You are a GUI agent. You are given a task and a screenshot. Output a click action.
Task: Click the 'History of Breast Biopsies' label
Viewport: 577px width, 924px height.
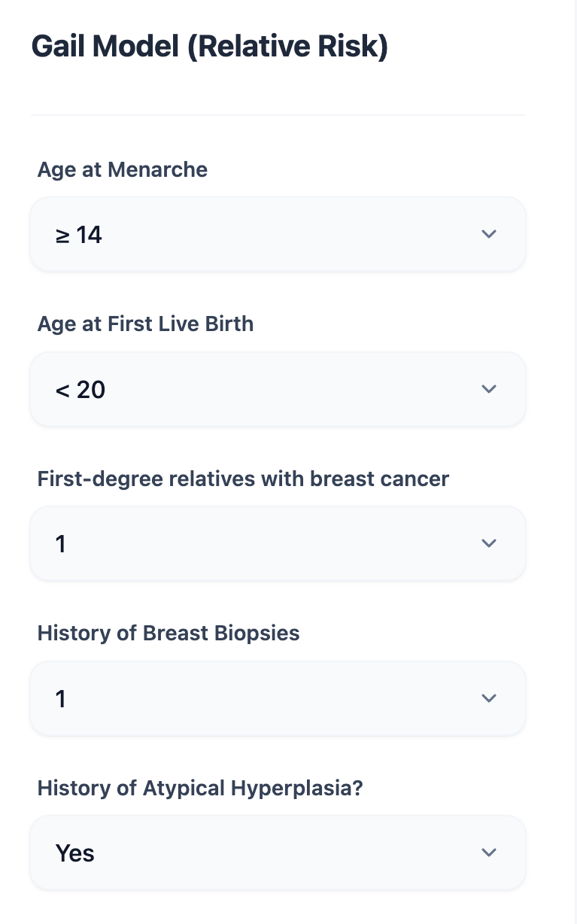(169, 634)
